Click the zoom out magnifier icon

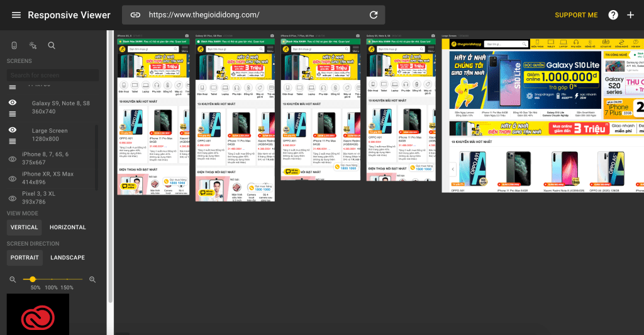point(13,279)
